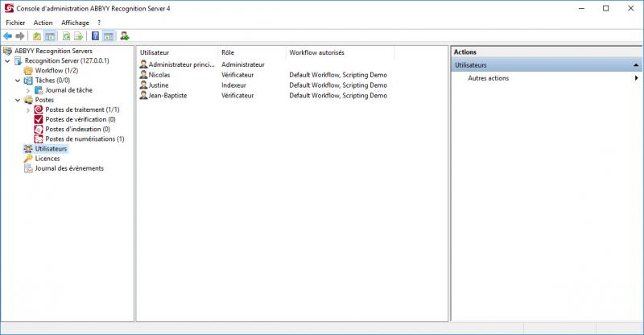
Task: Click the Postes de vérification checkmark icon
Action: (x=39, y=120)
